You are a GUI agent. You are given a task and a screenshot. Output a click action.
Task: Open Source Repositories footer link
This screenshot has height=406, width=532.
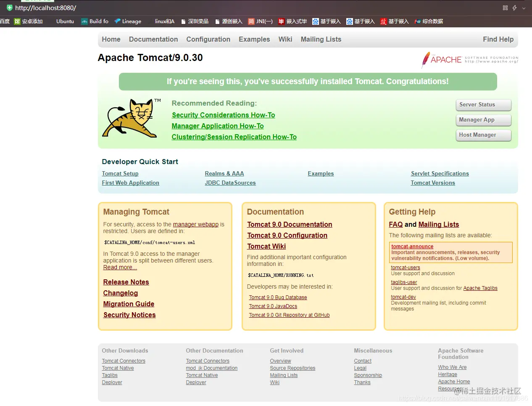292,368
